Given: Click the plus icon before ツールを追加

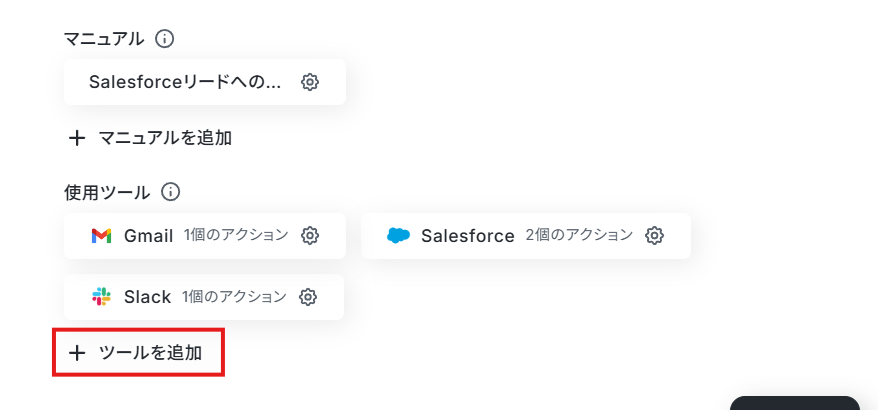Looking at the screenshot, I should (x=77, y=353).
